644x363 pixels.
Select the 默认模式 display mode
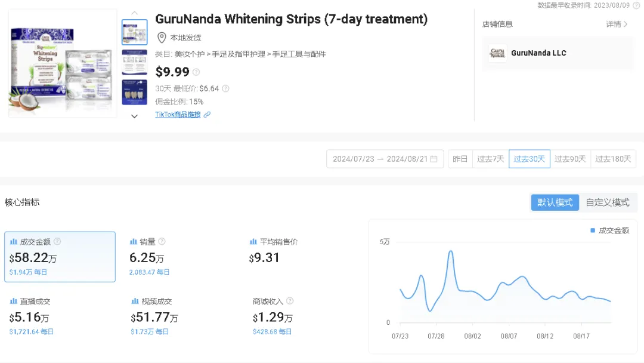tap(555, 202)
